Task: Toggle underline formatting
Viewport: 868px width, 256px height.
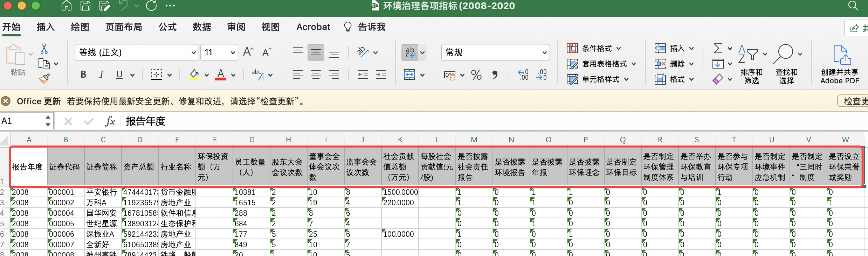Action: tap(119, 74)
